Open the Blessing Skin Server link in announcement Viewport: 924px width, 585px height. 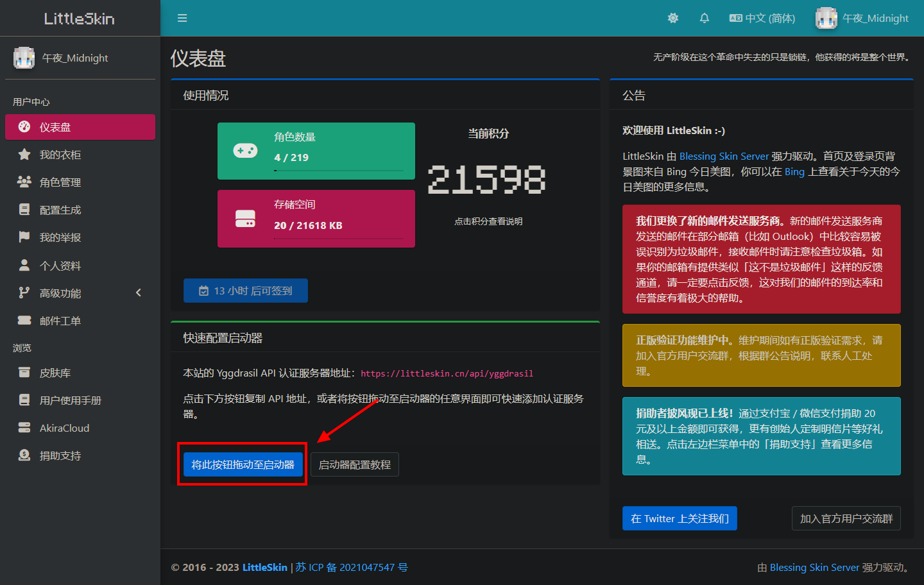point(724,156)
